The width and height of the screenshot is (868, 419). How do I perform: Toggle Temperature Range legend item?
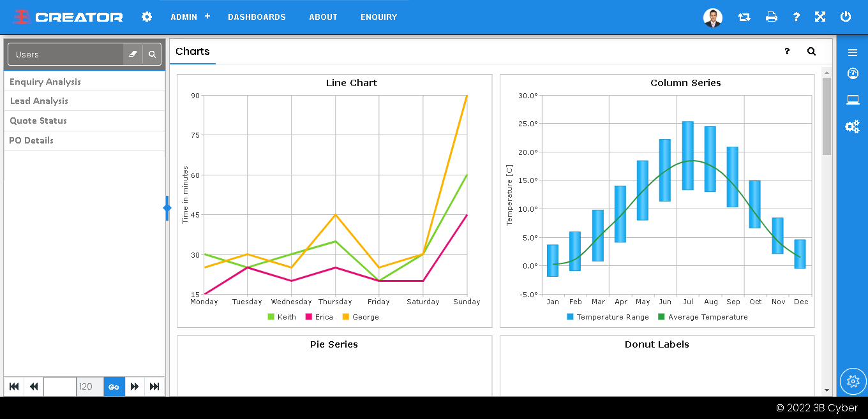pyautogui.click(x=607, y=317)
